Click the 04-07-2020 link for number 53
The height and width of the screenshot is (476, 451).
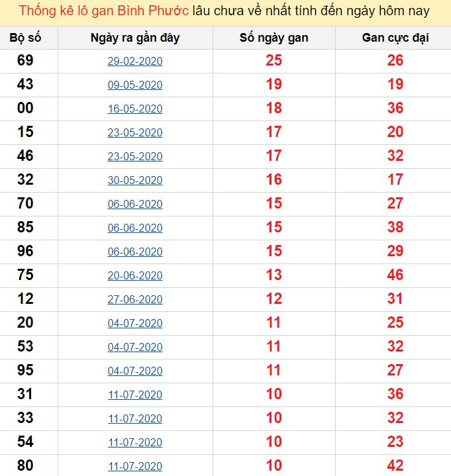135,347
